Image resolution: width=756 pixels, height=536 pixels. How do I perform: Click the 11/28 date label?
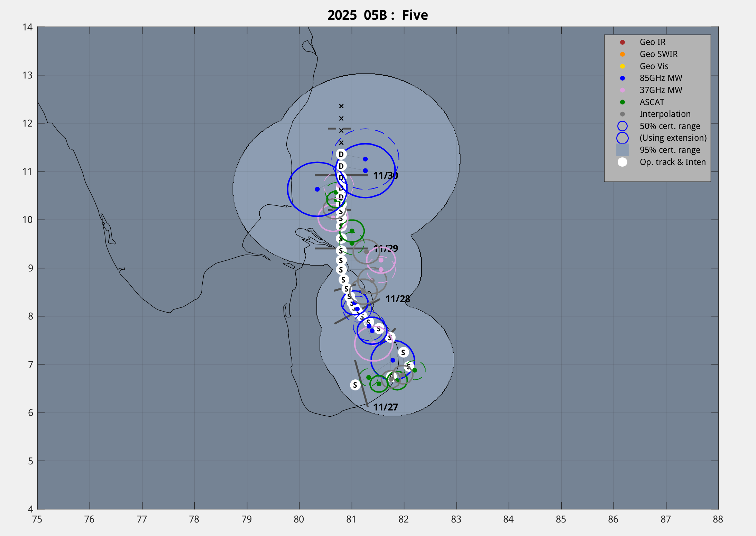pos(397,299)
